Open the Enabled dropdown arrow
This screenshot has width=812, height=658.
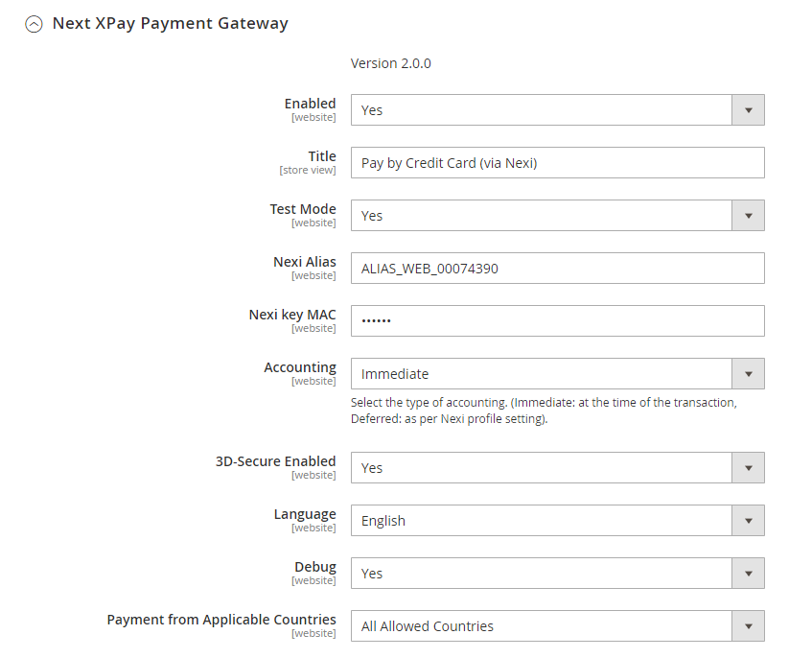748,110
